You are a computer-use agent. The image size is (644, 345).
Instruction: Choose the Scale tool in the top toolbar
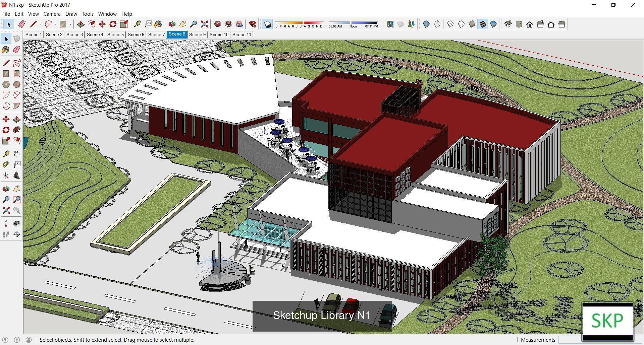[124, 24]
